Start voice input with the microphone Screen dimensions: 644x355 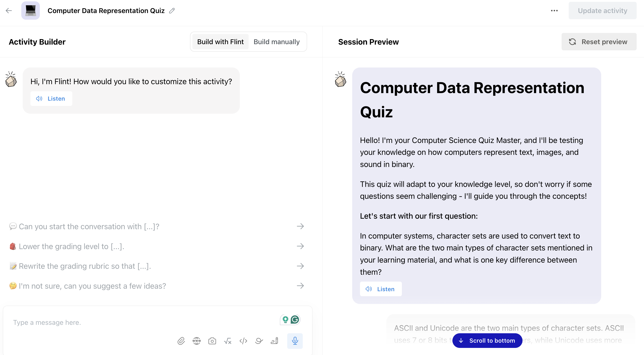[x=295, y=341]
